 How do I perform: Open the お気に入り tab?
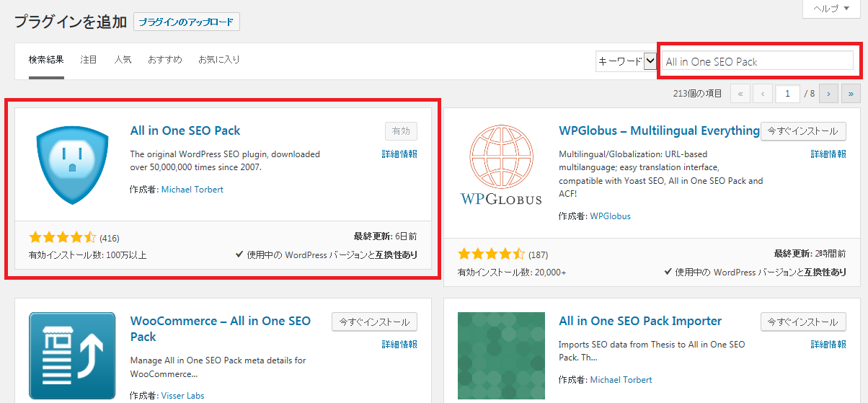coord(219,60)
